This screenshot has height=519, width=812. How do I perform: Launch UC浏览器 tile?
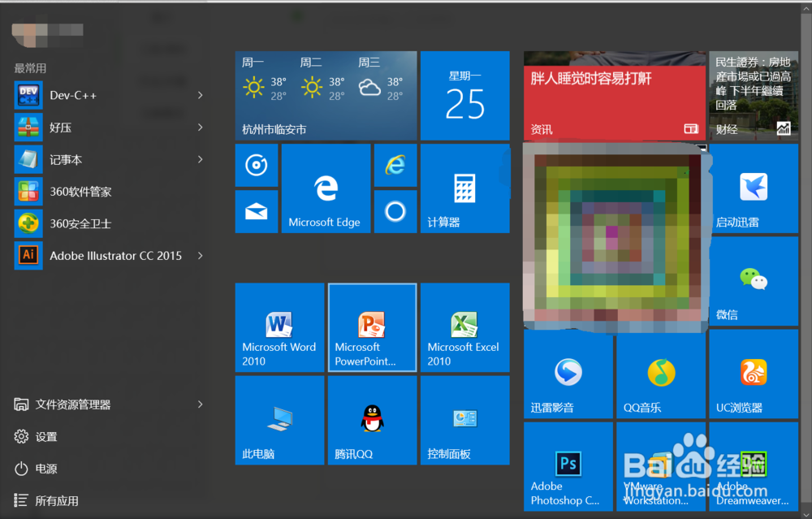click(754, 374)
